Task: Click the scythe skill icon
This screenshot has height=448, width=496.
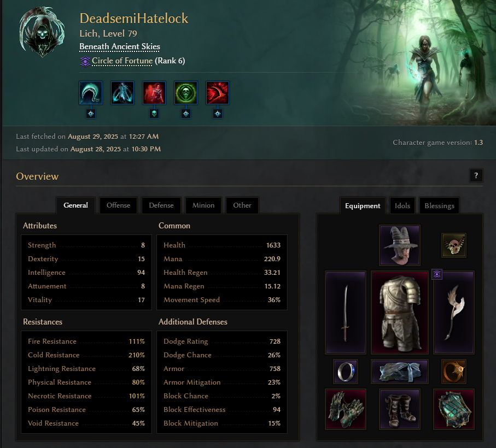Action: [91, 93]
